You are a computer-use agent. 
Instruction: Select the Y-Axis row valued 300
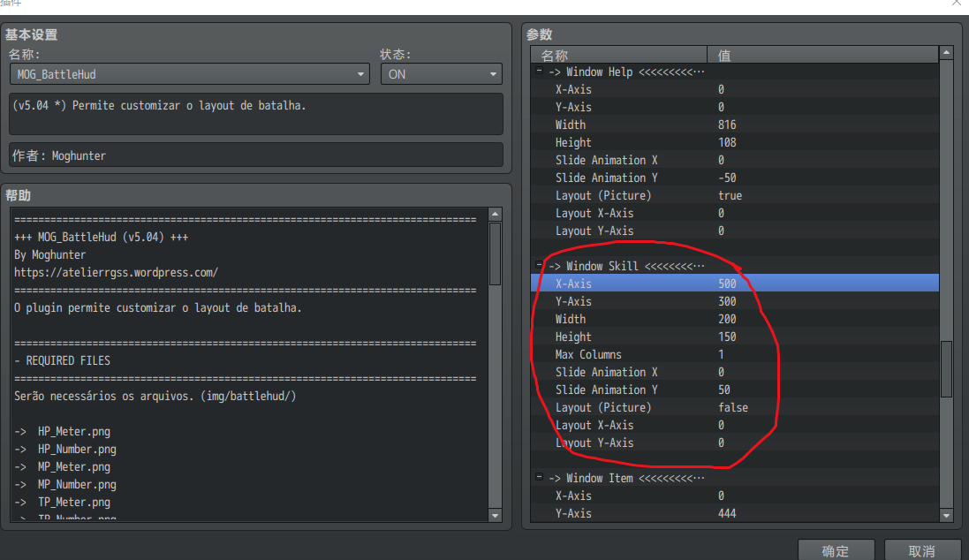735,301
